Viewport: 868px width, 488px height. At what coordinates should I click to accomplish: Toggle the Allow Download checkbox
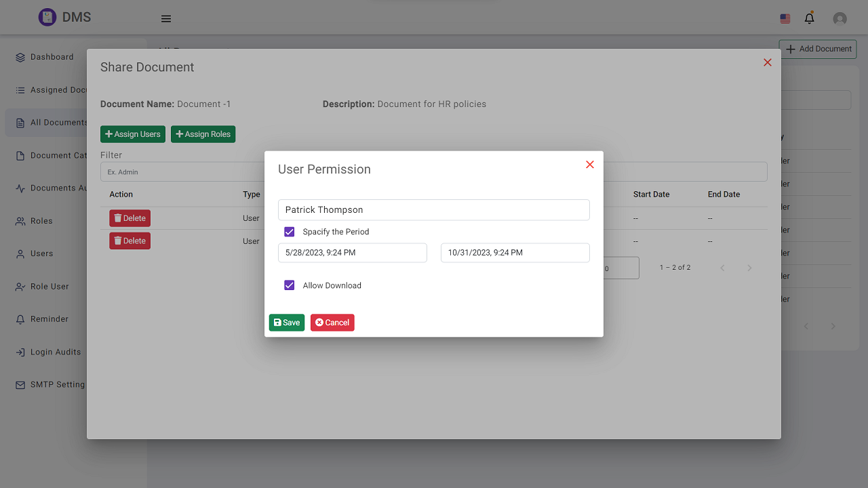point(290,285)
